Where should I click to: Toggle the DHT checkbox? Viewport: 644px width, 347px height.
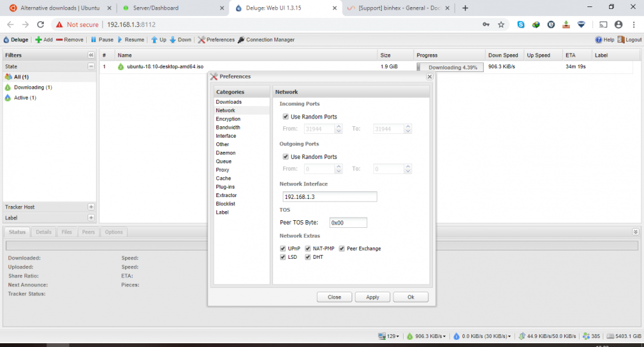pos(308,257)
